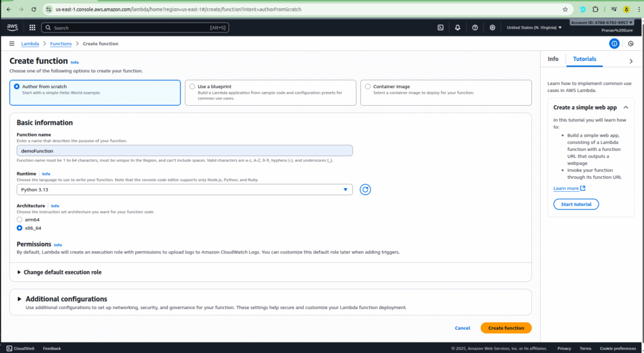
Task: Collapse the help panel with chevron
Action: [x=631, y=61]
